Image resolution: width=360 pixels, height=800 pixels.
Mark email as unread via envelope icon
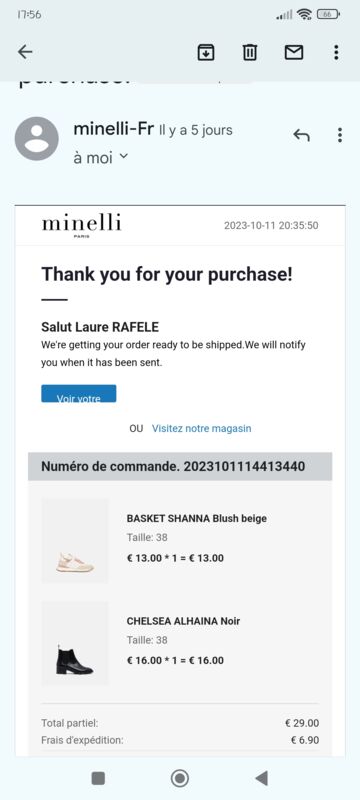click(294, 52)
